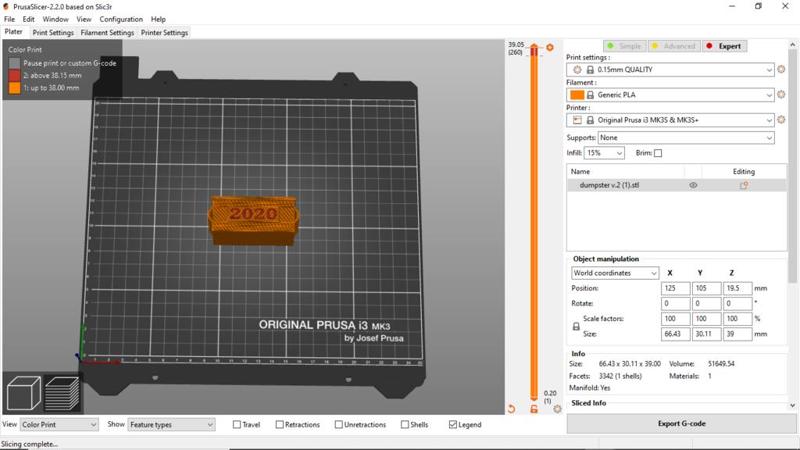Enable the Travel checkbox

[x=237, y=425]
